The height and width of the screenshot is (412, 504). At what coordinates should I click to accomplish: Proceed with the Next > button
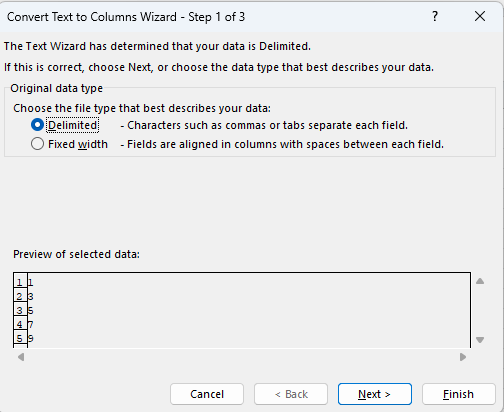tap(375, 394)
